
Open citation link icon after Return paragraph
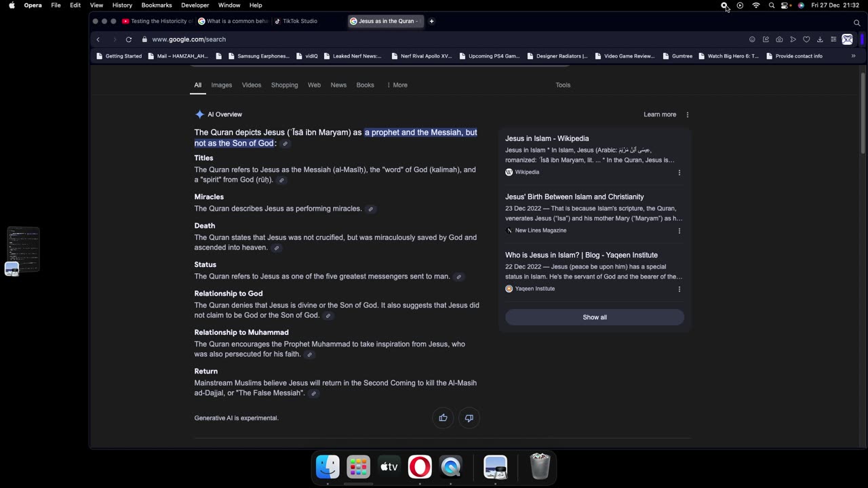coord(313,393)
